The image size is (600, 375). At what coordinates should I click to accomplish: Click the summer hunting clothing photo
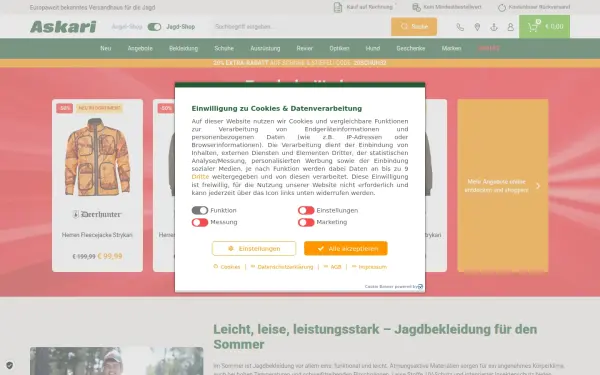tap(116, 361)
